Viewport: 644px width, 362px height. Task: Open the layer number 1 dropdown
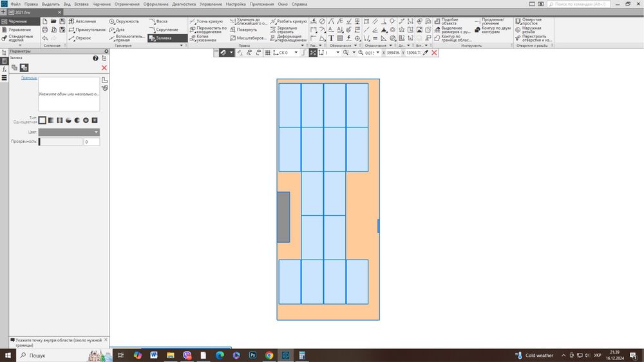[337, 53]
